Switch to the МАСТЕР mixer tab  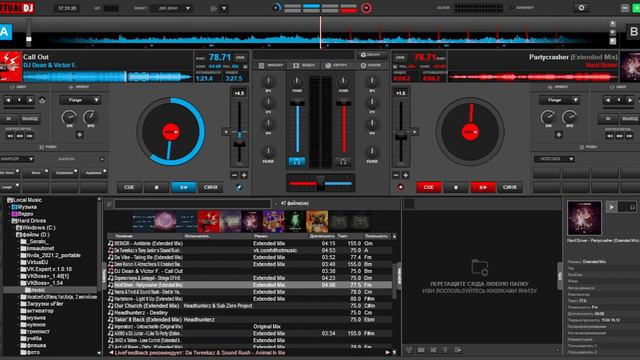pos(371,65)
